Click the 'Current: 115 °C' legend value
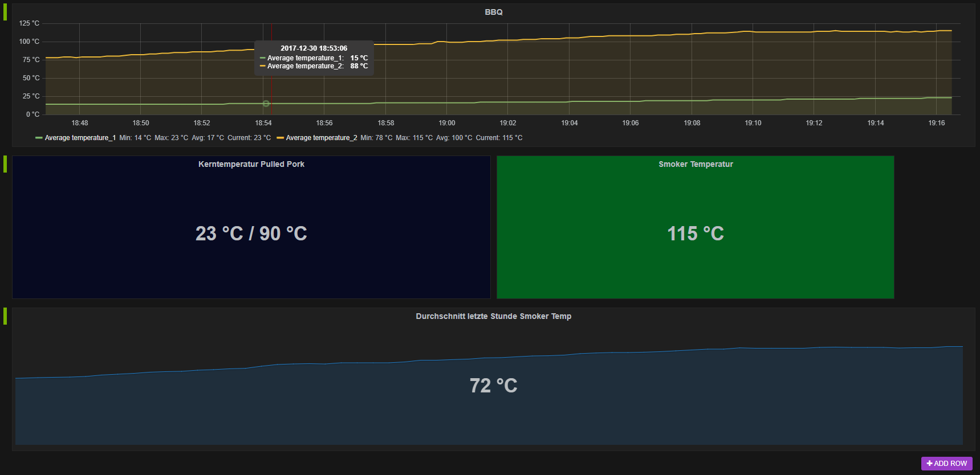The width and height of the screenshot is (980, 475). pyautogui.click(x=499, y=138)
